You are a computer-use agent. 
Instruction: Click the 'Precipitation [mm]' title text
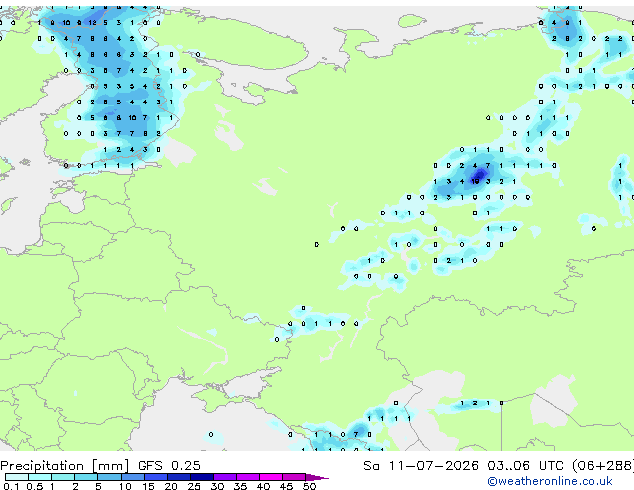tap(65, 466)
